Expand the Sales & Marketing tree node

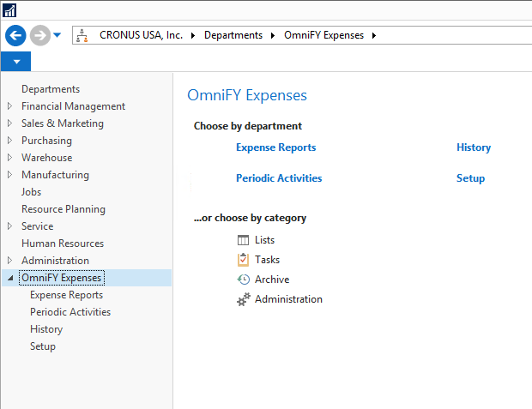(9, 123)
